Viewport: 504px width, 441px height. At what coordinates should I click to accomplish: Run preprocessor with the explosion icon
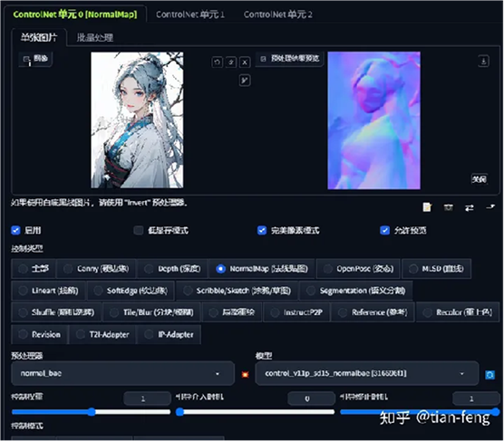click(245, 374)
